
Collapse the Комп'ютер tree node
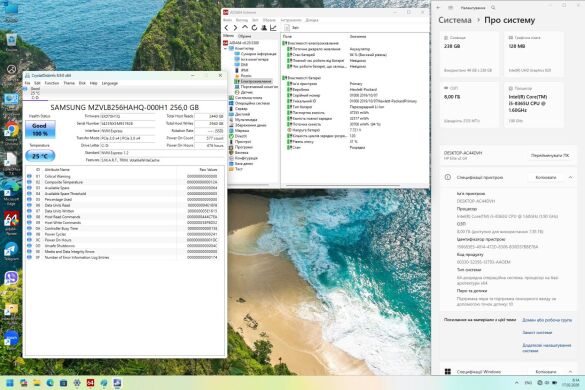(225, 49)
